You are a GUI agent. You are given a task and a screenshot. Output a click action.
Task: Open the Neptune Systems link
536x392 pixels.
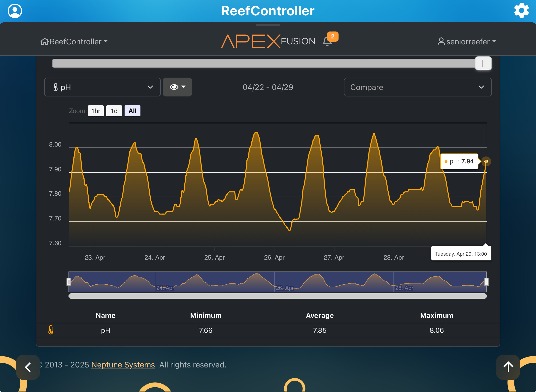123,365
